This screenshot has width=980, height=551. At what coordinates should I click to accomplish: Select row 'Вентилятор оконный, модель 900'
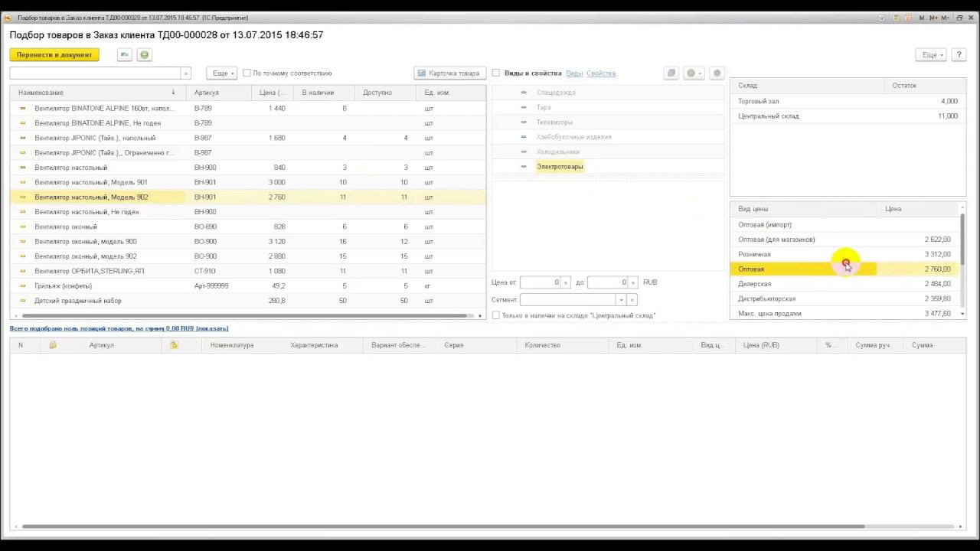(x=247, y=242)
